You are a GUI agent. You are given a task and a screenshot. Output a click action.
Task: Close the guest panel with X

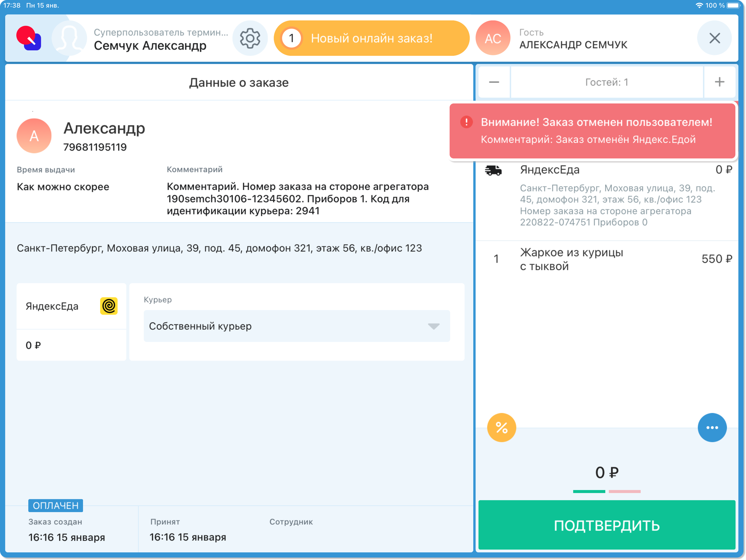tap(714, 38)
